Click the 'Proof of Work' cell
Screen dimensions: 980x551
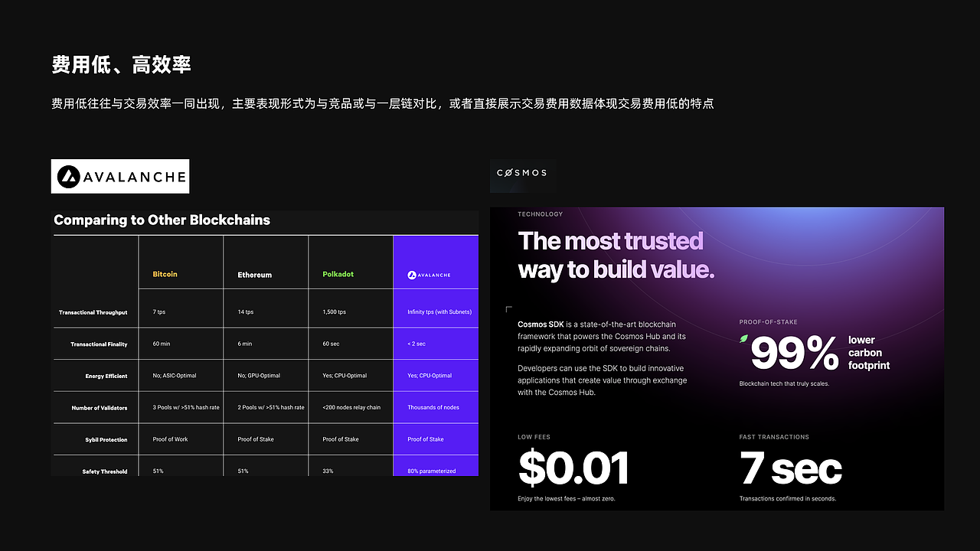(170, 439)
